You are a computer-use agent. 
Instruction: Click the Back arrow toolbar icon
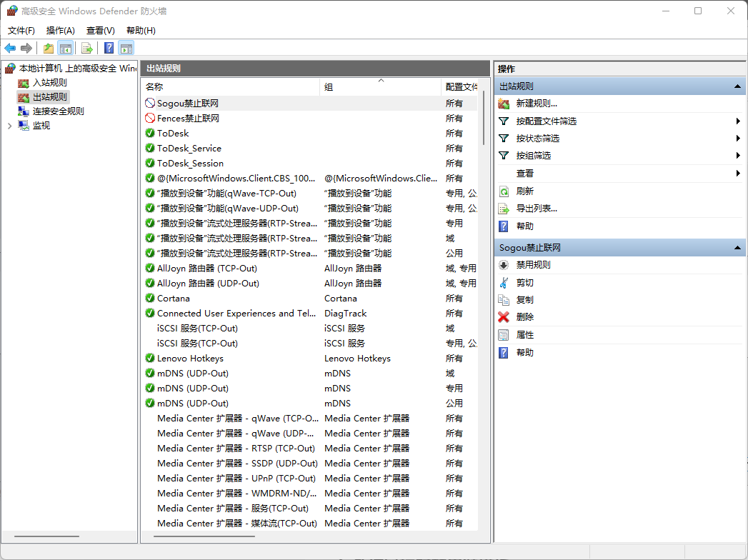[x=10, y=48]
